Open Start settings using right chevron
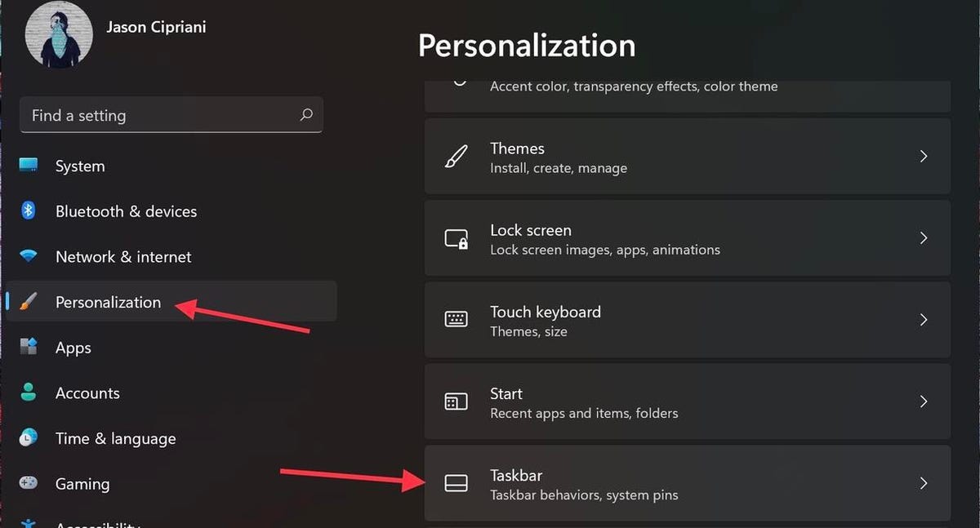Viewport: 980px width, 528px height. pos(924,401)
